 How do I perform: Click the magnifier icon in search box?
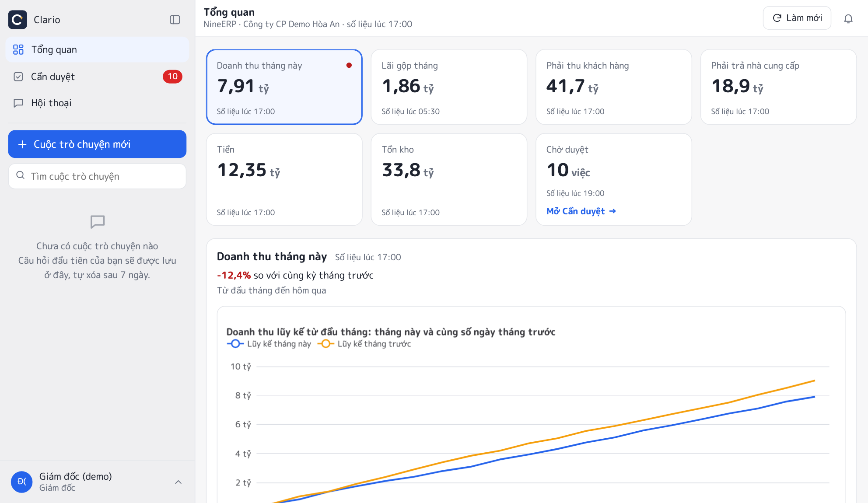[20, 175]
